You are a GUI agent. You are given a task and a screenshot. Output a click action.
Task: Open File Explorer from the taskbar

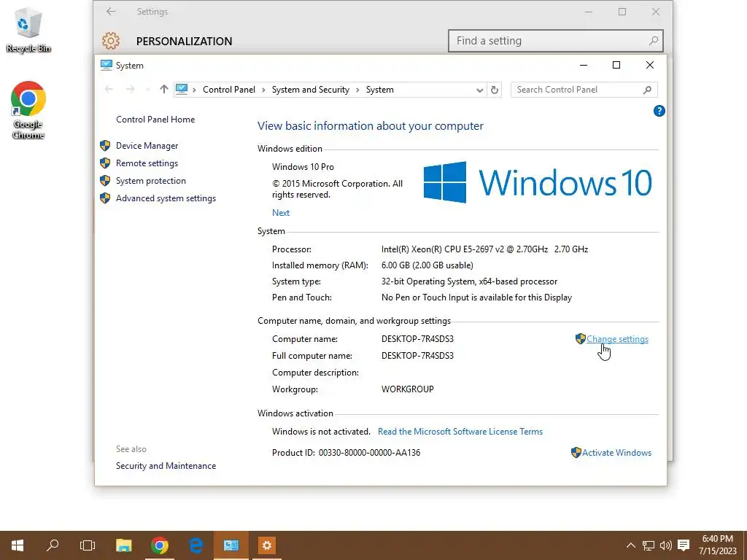tap(124, 545)
